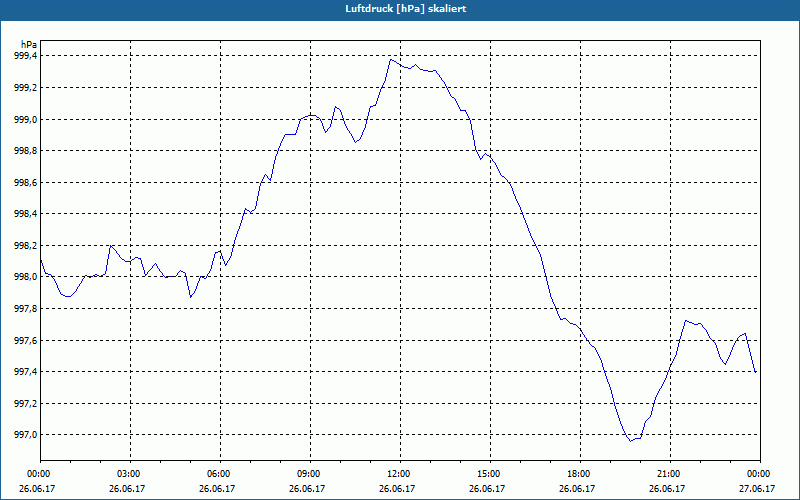
Task: Select the 997,0 y-axis value
Action: coord(26,435)
